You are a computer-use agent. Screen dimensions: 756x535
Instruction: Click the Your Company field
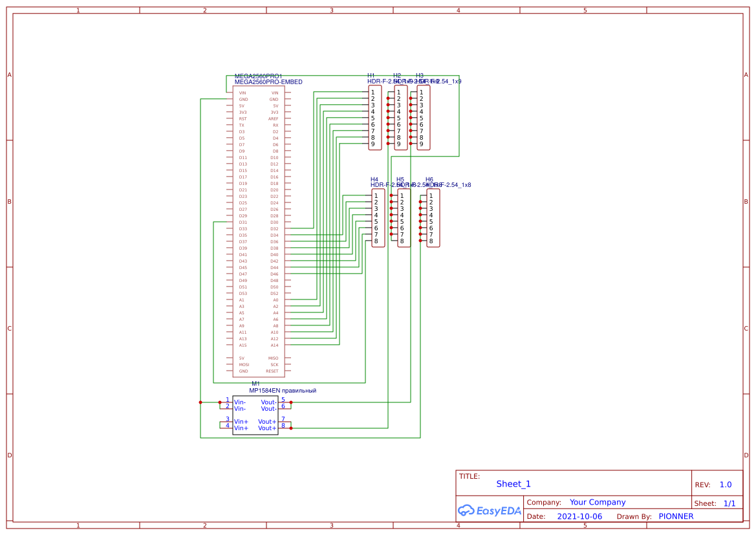point(598,502)
